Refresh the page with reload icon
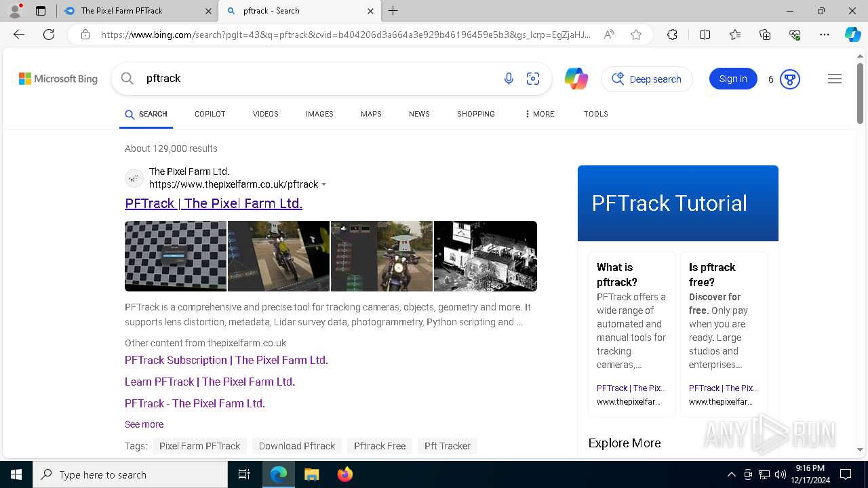This screenshot has height=488, width=868. pos(49,35)
